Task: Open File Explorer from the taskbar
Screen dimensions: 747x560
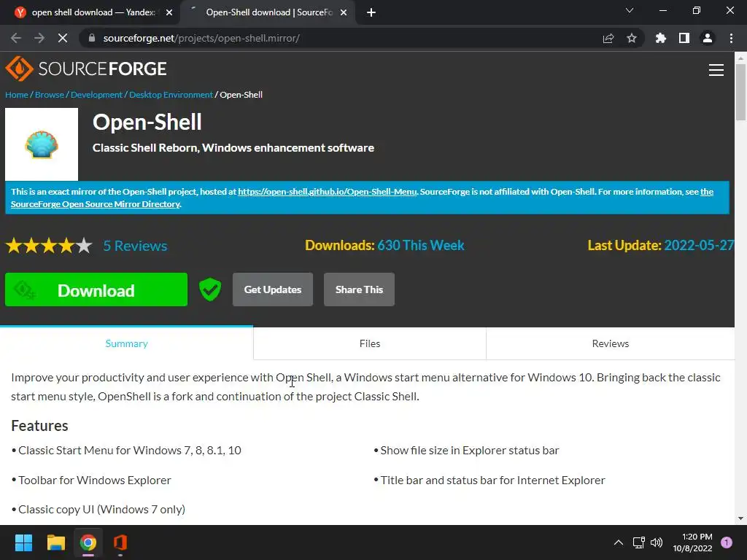Action: [x=55, y=542]
